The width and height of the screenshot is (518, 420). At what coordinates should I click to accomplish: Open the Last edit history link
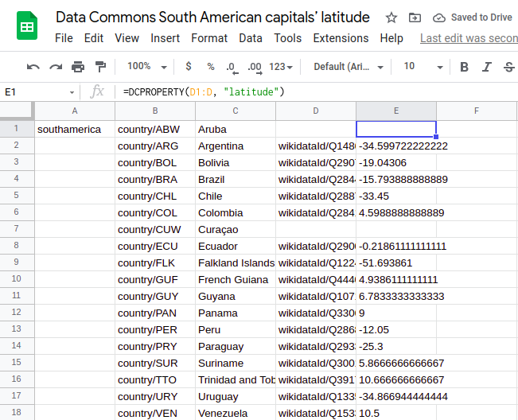pyautogui.click(x=469, y=38)
